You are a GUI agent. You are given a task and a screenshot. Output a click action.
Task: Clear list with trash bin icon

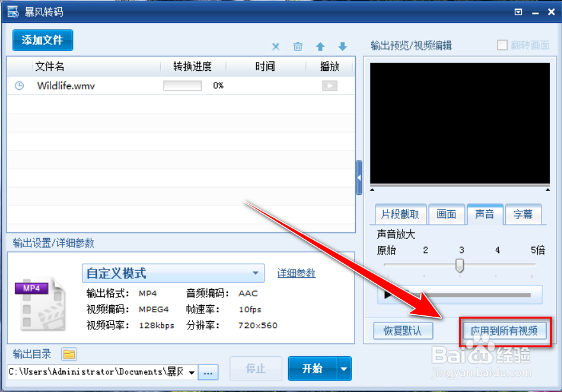coord(298,47)
